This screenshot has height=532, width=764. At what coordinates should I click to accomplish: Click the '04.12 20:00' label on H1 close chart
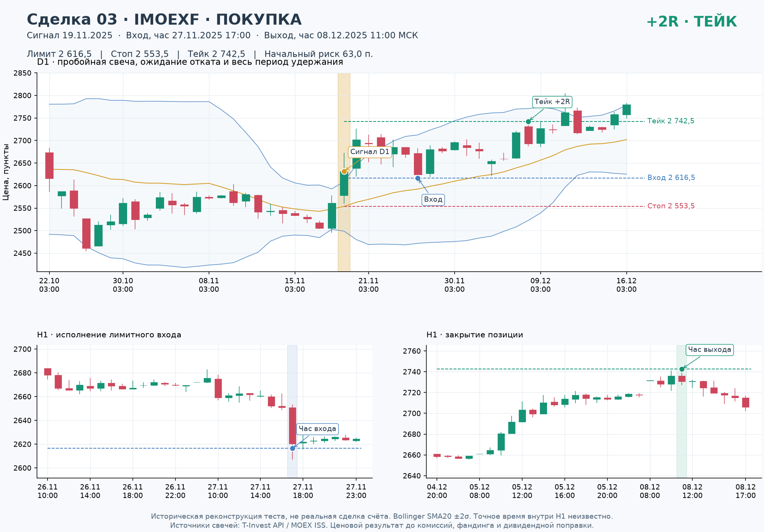[437, 491]
